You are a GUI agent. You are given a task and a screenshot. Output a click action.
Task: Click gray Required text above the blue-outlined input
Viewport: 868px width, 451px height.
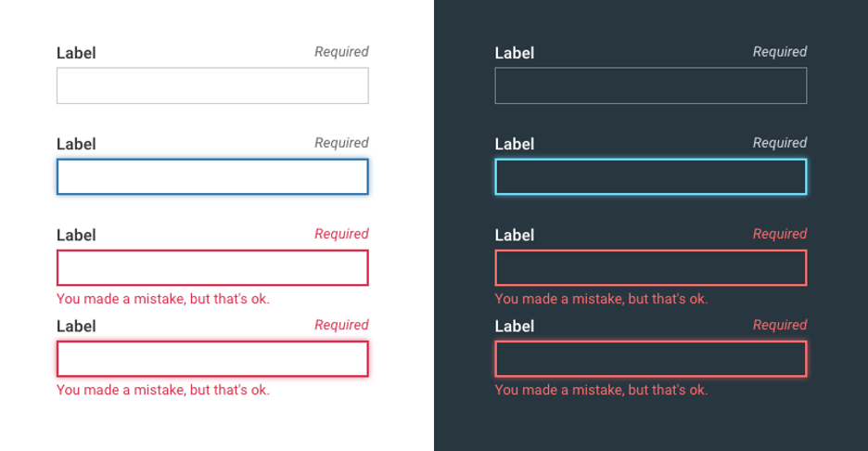point(341,143)
